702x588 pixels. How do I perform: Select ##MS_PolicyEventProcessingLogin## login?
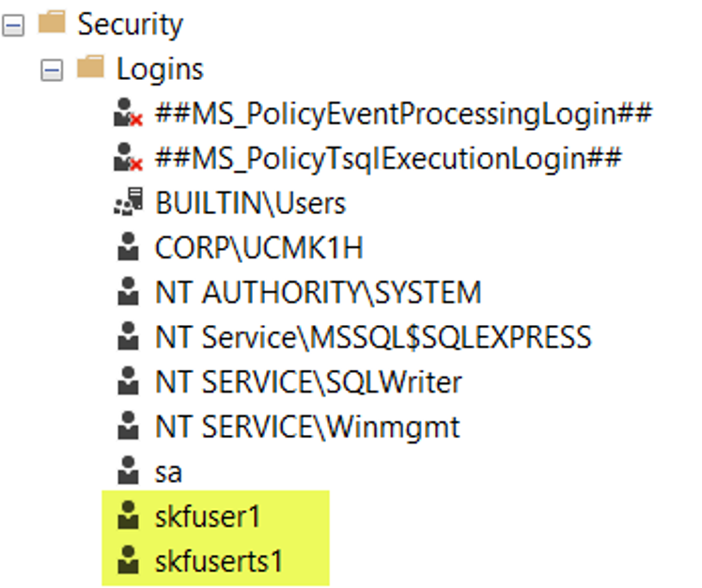click(x=403, y=115)
